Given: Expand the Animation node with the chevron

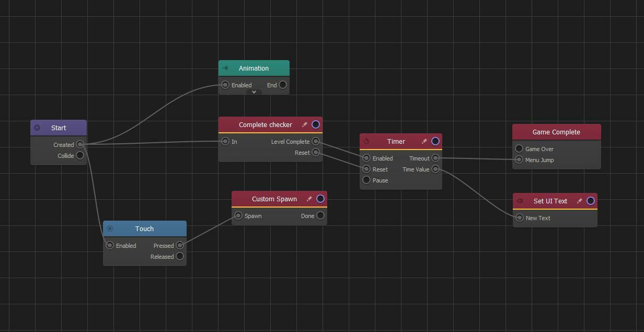Looking at the screenshot, I should [x=254, y=92].
